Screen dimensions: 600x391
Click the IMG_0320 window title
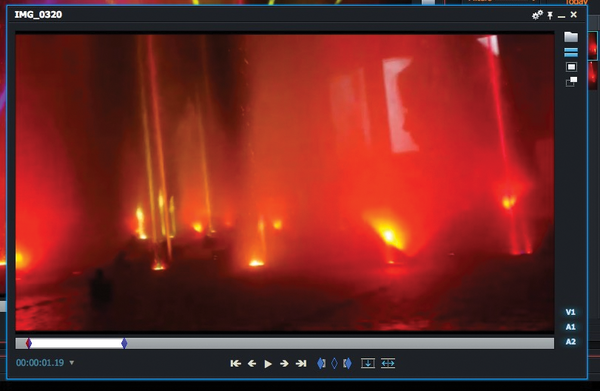click(38, 15)
